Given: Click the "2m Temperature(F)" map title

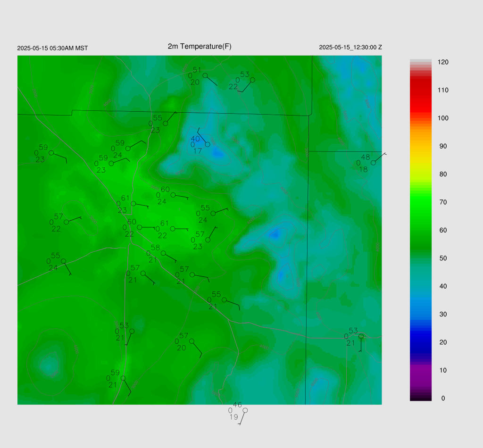Looking at the screenshot, I should [x=200, y=47].
